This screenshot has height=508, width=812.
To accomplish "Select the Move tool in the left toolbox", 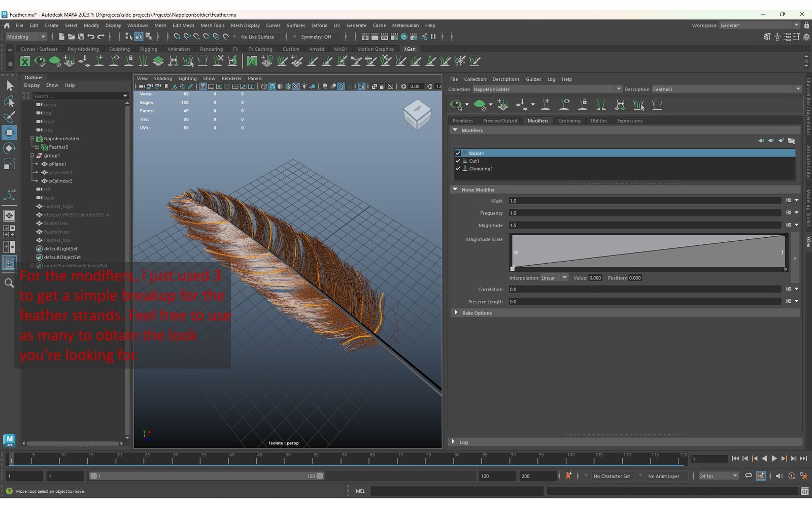I will (x=9, y=133).
